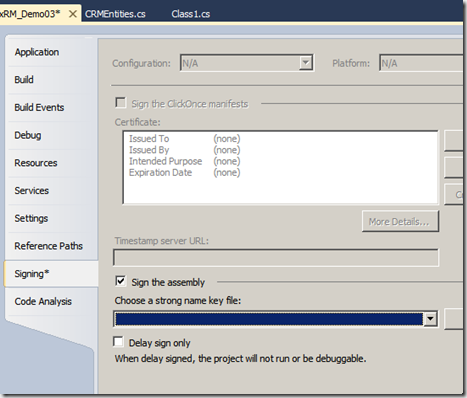Click the strong name key file combo box

pos(275,319)
